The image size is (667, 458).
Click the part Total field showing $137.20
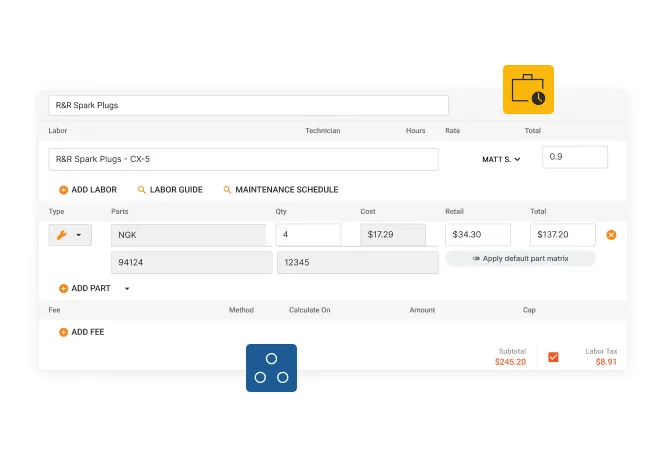563,235
